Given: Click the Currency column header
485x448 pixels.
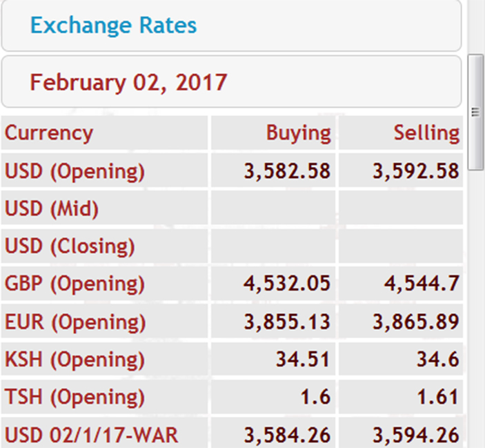Looking at the screenshot, I should point(48,133).
